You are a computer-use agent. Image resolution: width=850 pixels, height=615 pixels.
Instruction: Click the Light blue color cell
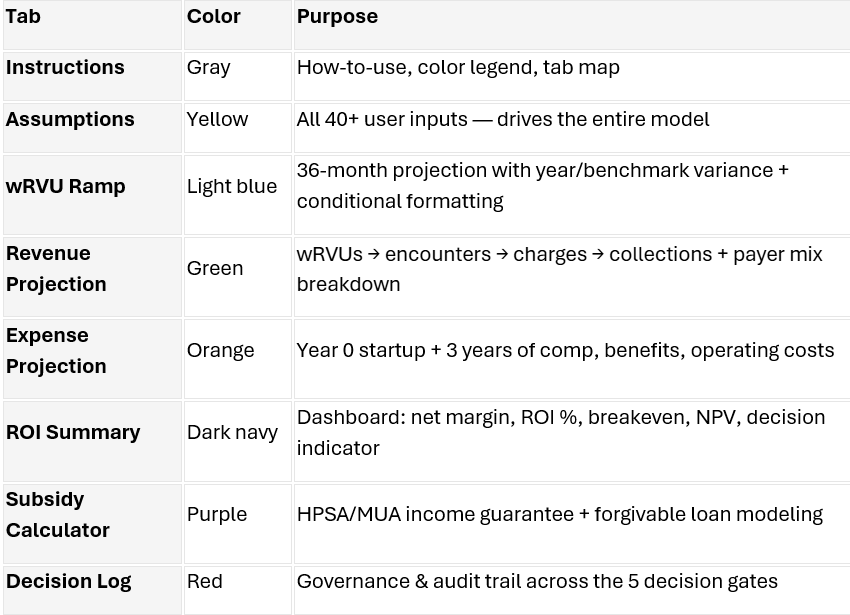pos(238,195)
